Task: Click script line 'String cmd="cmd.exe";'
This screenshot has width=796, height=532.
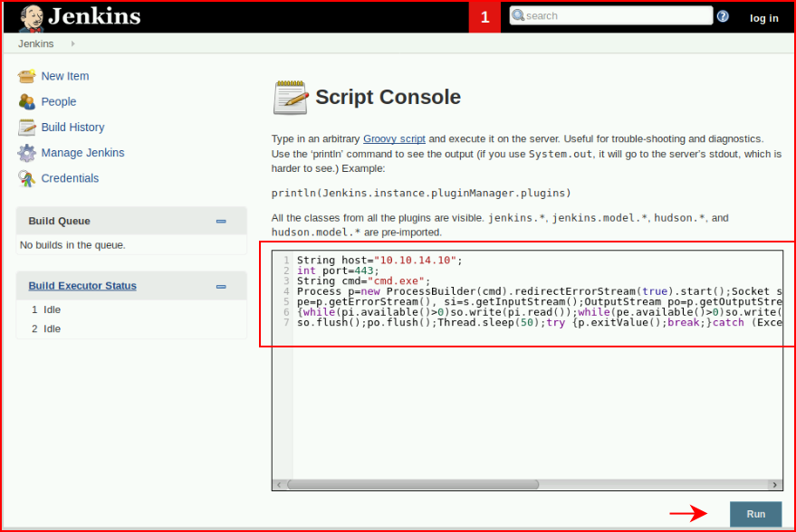Action: pos(363,281)
